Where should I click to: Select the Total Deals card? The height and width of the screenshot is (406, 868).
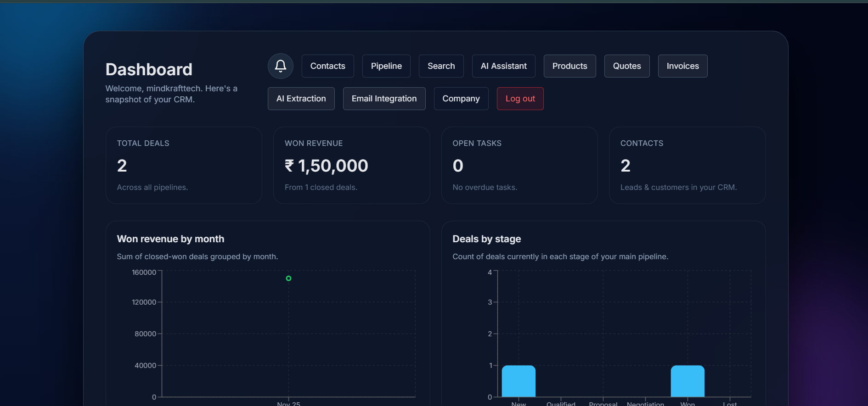(184, 165)
